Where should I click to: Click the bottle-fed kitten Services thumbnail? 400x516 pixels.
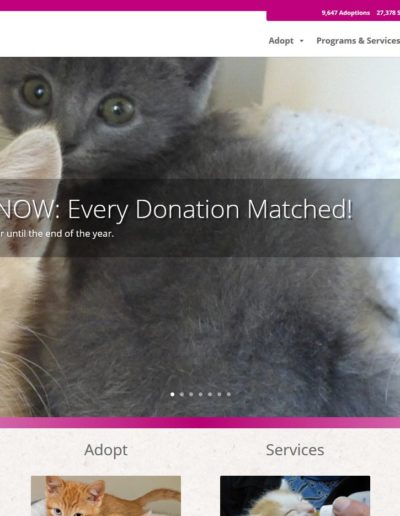[295, 496]
